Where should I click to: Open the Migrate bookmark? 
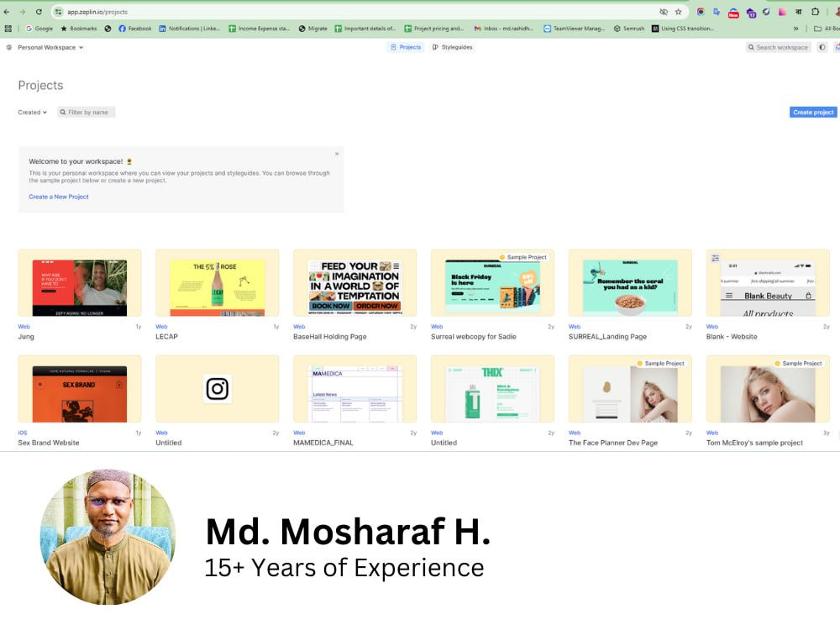[312, 29]
